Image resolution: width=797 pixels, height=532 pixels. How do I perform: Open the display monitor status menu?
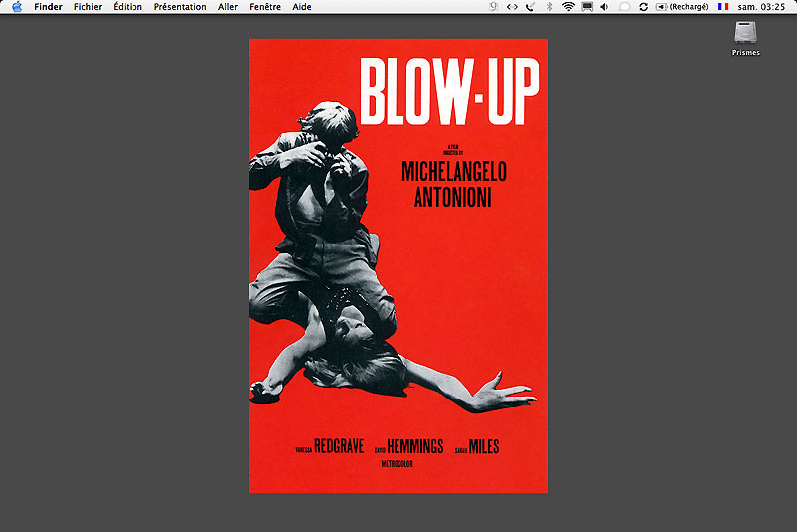(x=587, y=7)
